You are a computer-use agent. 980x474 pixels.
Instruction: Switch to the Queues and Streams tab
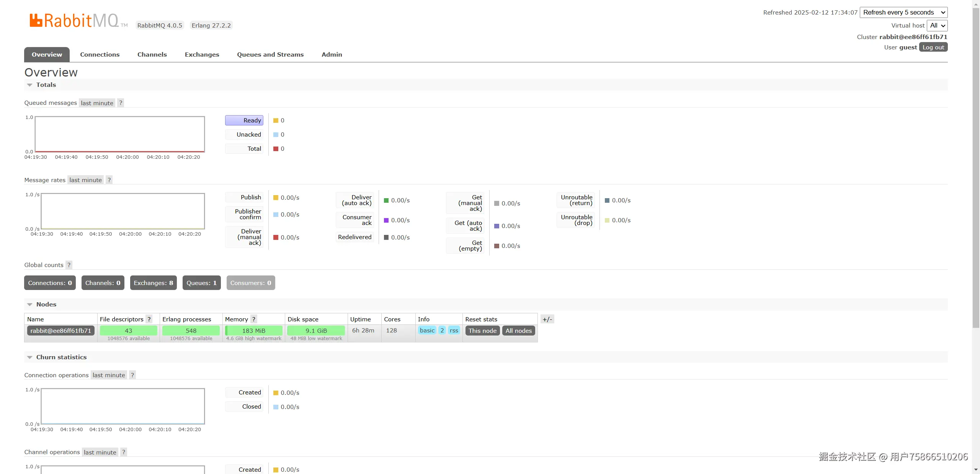(x=270, y=54)
